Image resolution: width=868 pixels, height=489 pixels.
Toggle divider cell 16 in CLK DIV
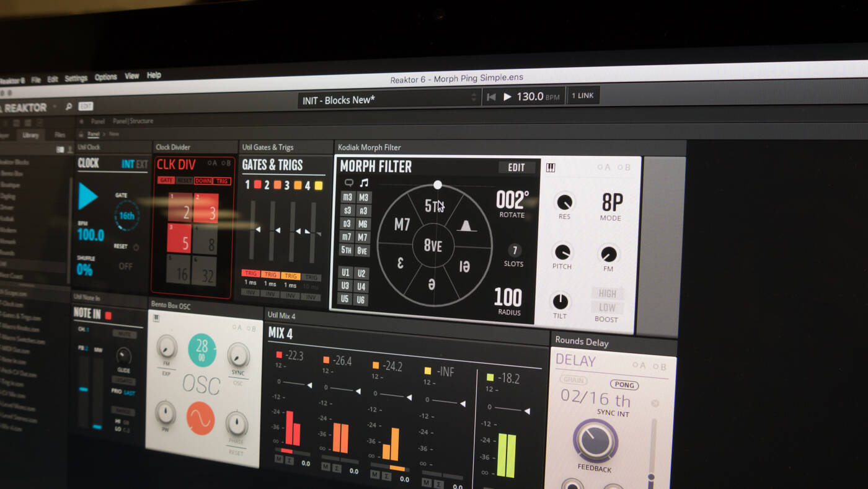(178, 269)
